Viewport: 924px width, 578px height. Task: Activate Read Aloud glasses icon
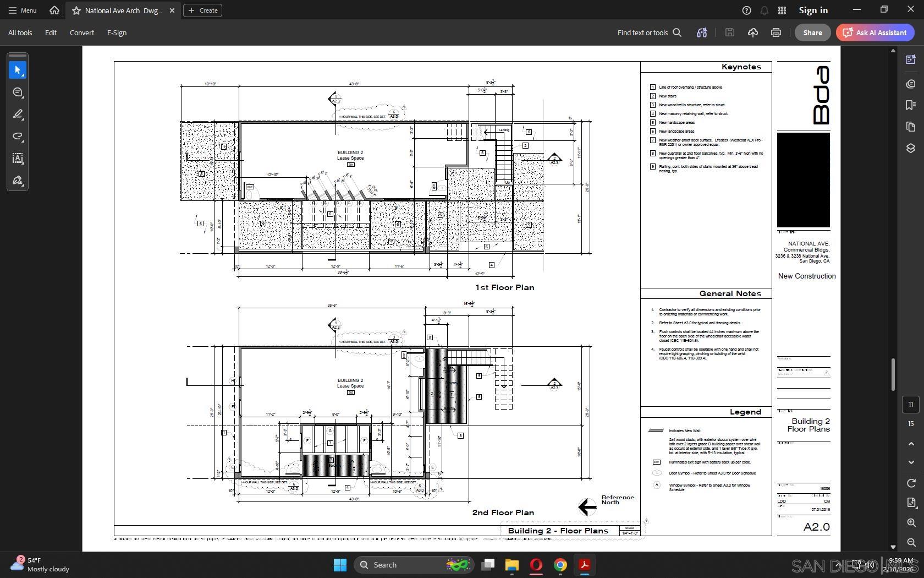tap(701, 32)
